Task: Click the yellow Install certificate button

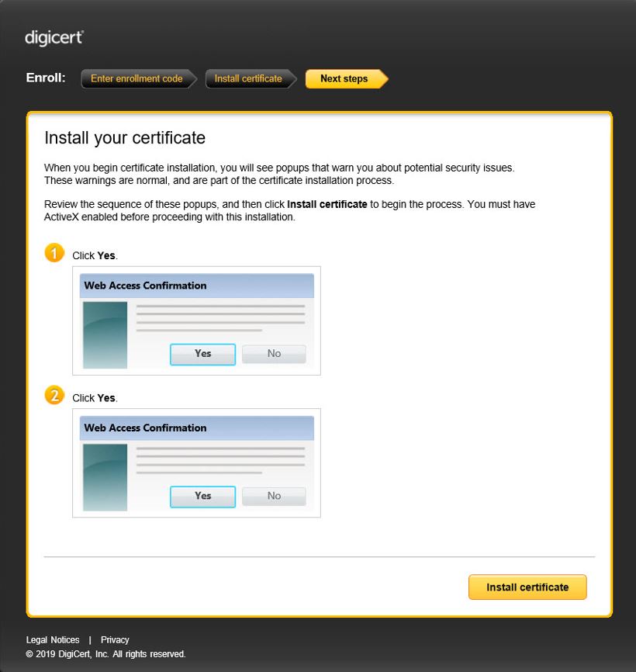Action: pos(527,587)
